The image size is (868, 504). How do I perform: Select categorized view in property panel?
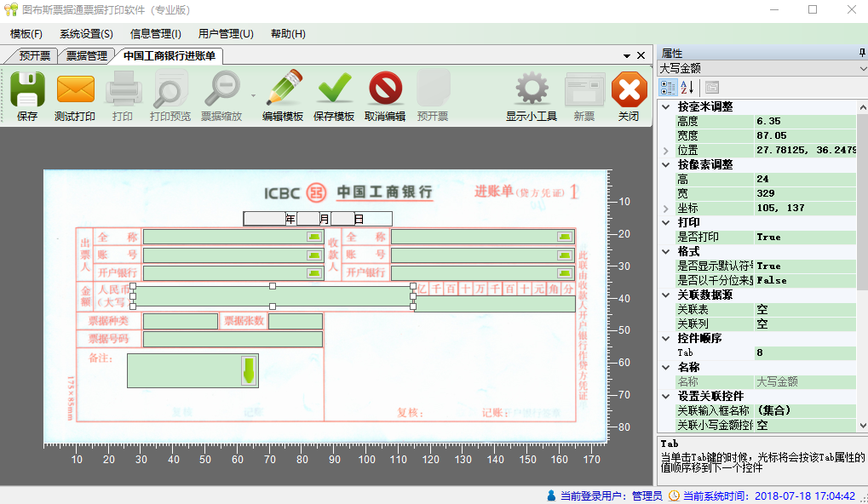(669, 87)
